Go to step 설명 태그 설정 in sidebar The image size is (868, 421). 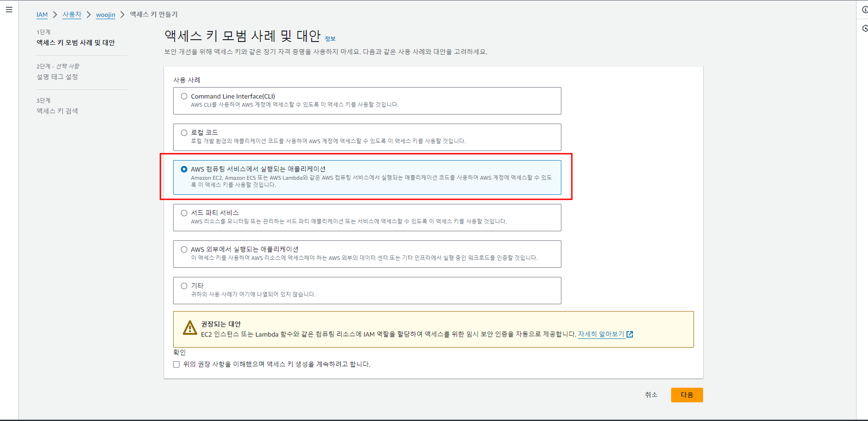[57, 77]
